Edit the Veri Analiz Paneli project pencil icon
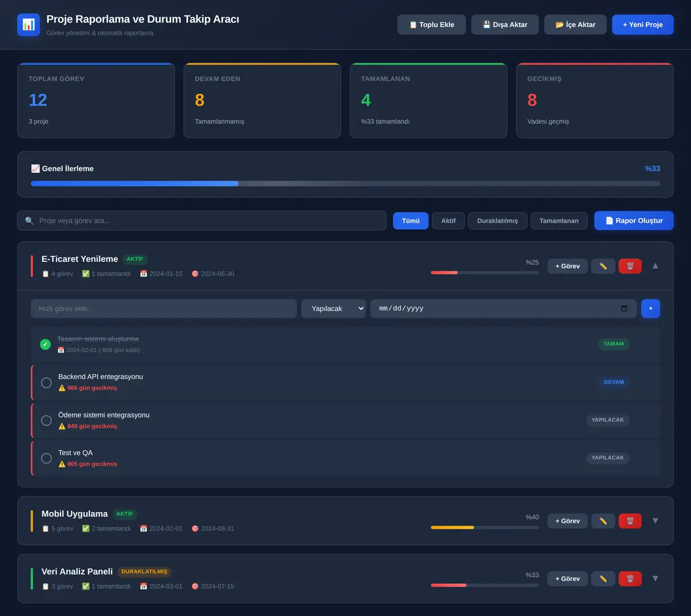Viewport: 691px width, 616px height. pyautogui.click(x=603, y=579)
